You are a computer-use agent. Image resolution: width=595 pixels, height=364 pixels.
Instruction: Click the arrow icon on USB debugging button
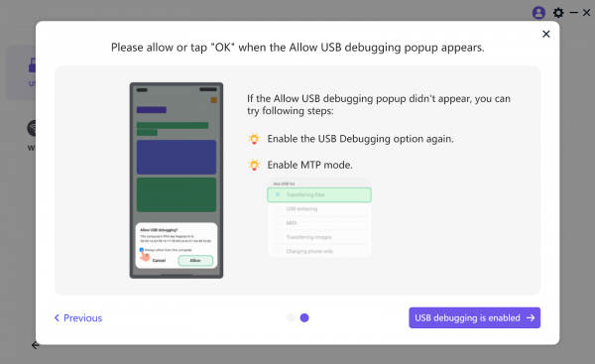click(x=531, y=317)
